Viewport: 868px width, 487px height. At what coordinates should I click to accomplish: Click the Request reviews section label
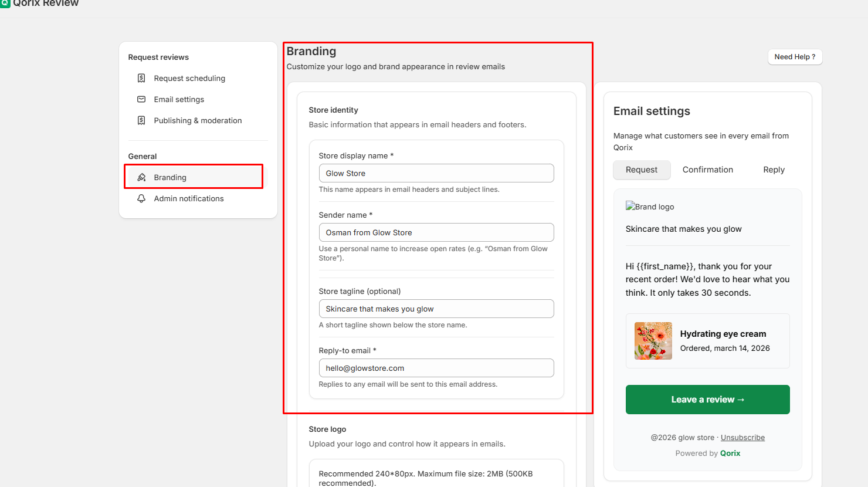[x=158, y=57]
